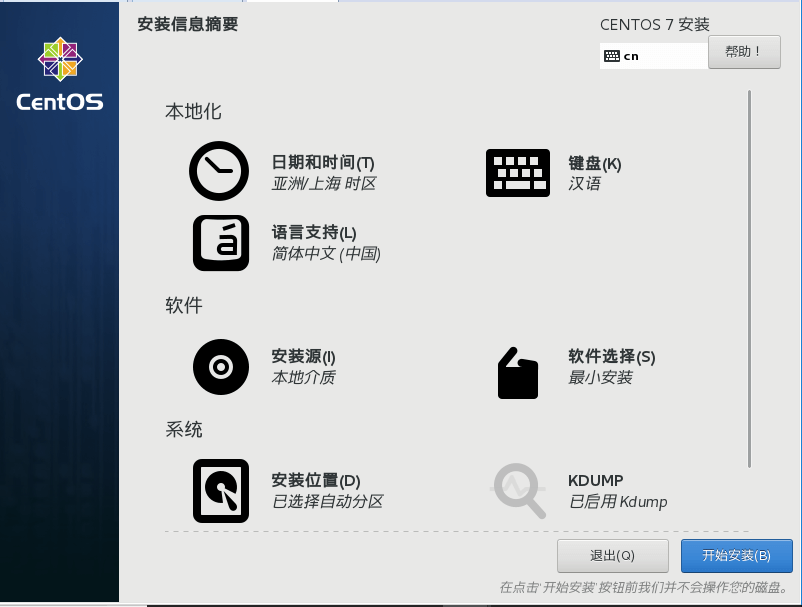Click the hard disk icon for 安装位置
Screen dimensions: 802x607
click(220, 490)
